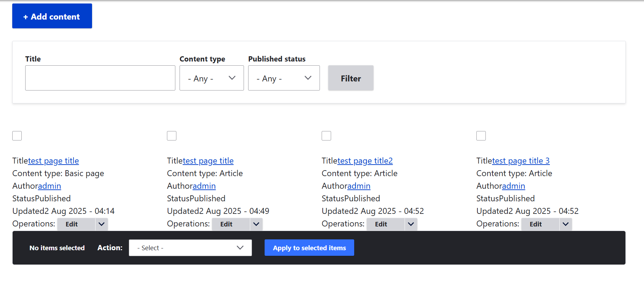Open the Action select dropdown
Image resolution: width=644 pixels, height=289 pixels.
[190, 248]
